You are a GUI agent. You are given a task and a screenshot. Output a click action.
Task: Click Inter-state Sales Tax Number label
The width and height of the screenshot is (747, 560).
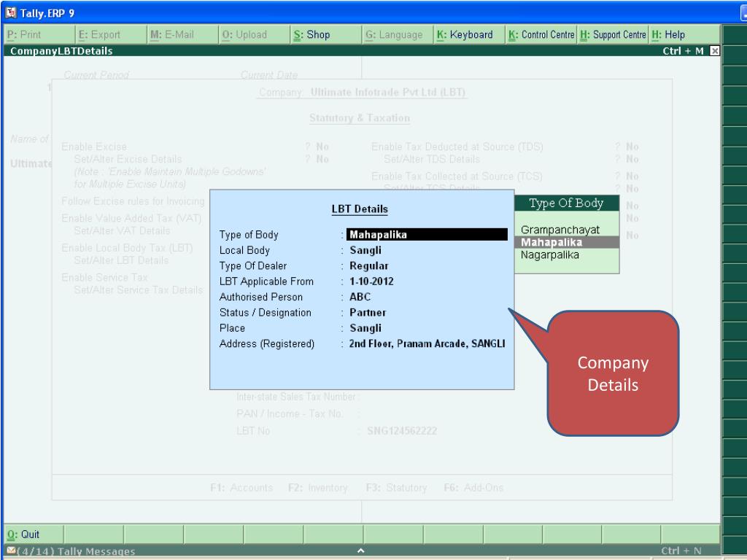point(296,397)
